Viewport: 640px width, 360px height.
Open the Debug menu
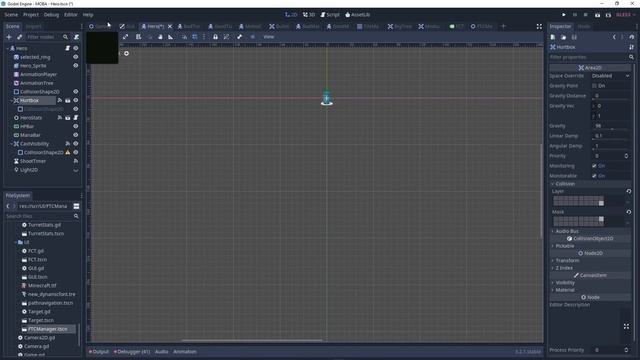[x=51, y=15]
